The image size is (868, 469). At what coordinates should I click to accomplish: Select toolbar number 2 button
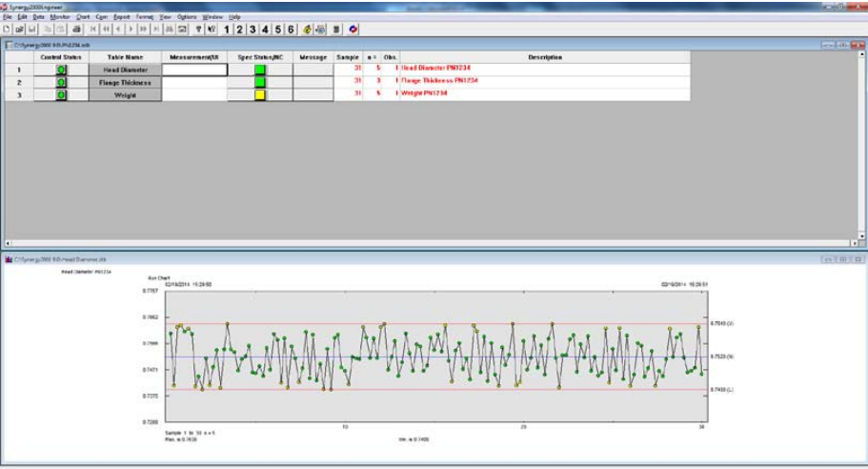[239, 30]
